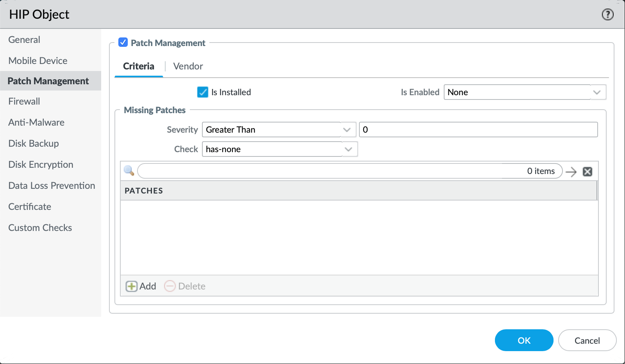Expand the Is Enabled dropdown

(x=596, y=92)
